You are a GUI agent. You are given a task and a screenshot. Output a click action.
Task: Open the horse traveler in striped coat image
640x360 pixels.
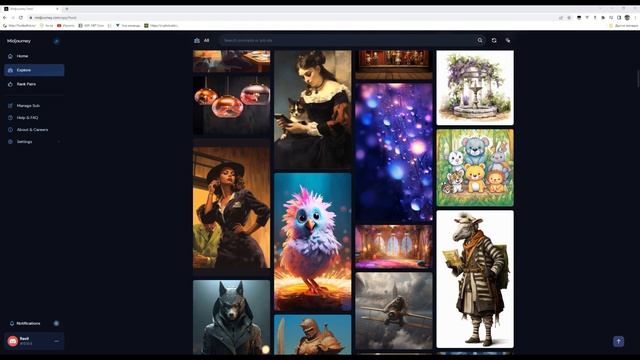tap(475, 279)
